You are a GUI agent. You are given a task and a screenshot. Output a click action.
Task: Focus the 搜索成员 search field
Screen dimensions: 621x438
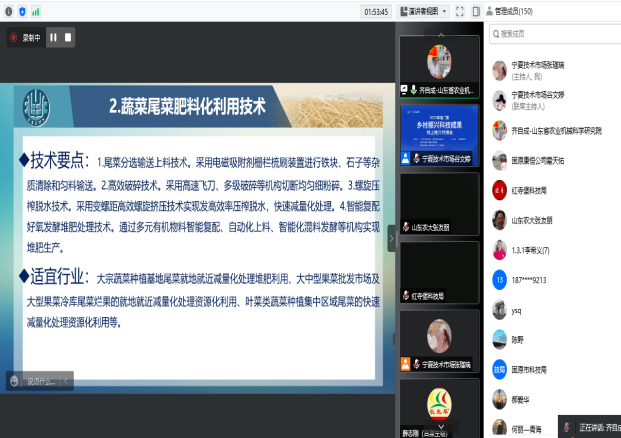click(x=555, y=34)
